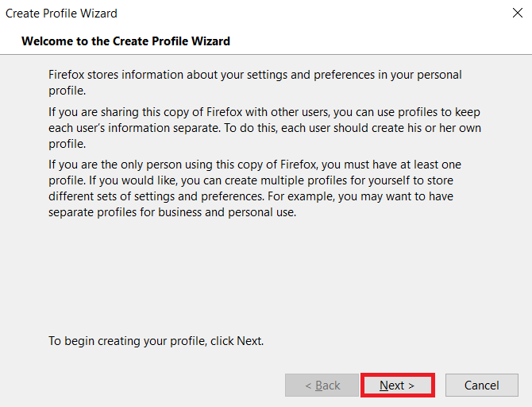This screenshot has width=532, height=407.
Task: Click the 'Create Profile Wizard' window title
Action: point(61,14)
